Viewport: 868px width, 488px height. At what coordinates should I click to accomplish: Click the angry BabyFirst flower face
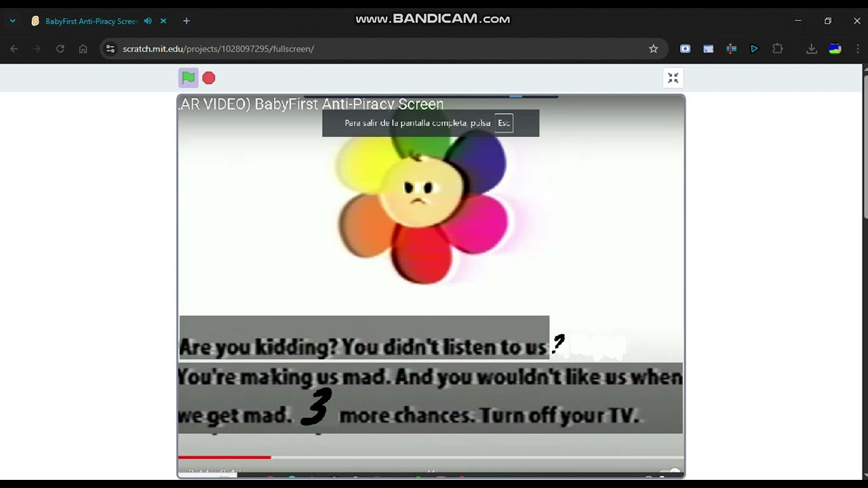tap(421, 190)
